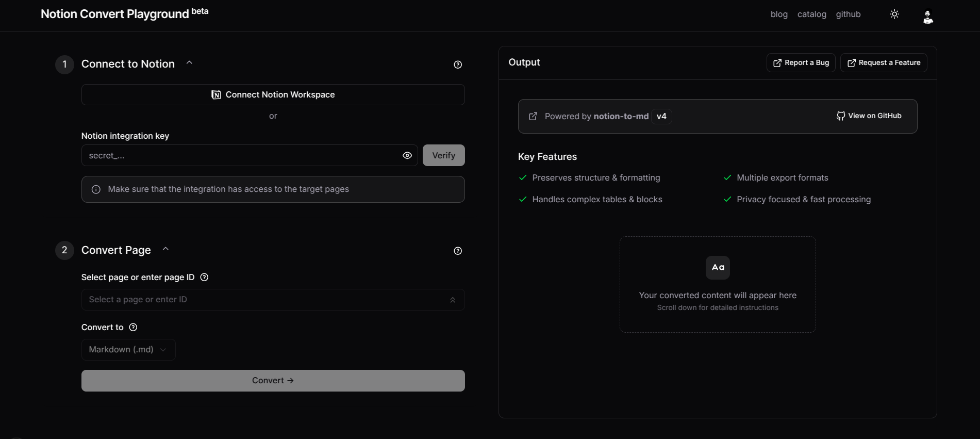Open help icon for Convert Page section
The width and height of the screenshot is (980, 439).
[x=458, y=251]
